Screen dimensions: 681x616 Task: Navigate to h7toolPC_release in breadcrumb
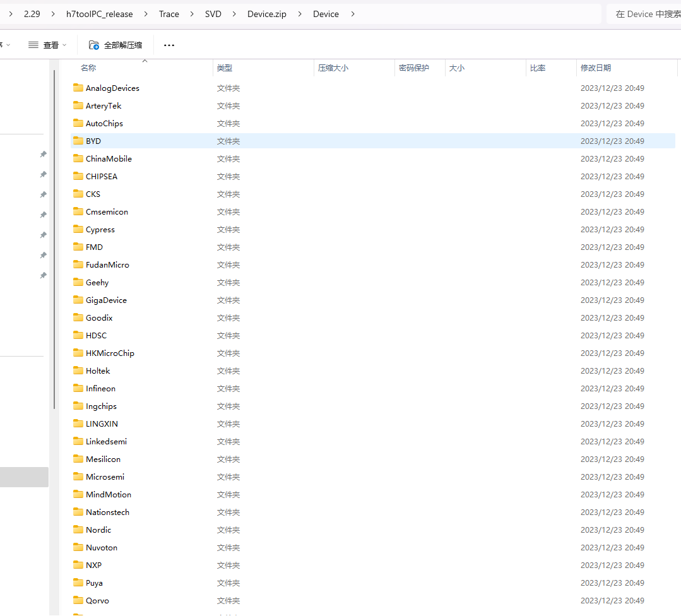(100, 14)
